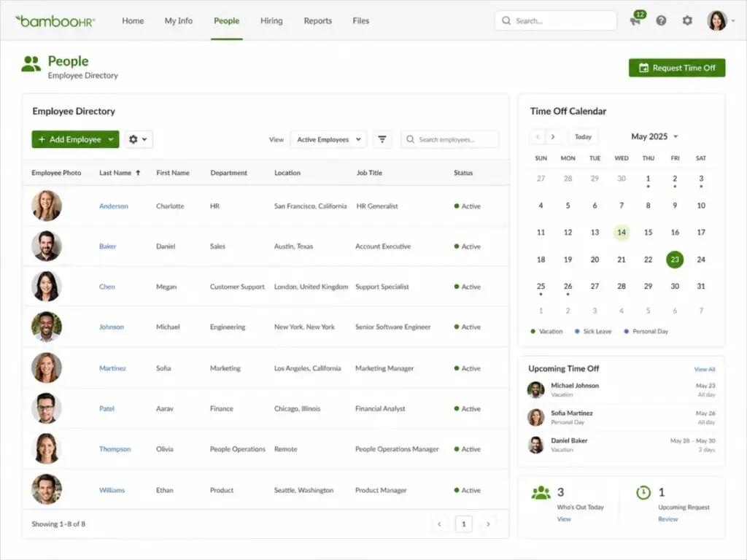This screenshot has height=560, width=747.
Task: Open the settings gear in the top bar
Action: point(687,20)
